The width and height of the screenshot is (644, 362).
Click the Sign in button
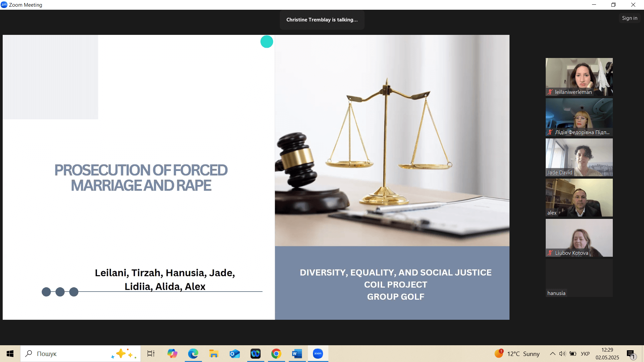(x=630, y=18)
